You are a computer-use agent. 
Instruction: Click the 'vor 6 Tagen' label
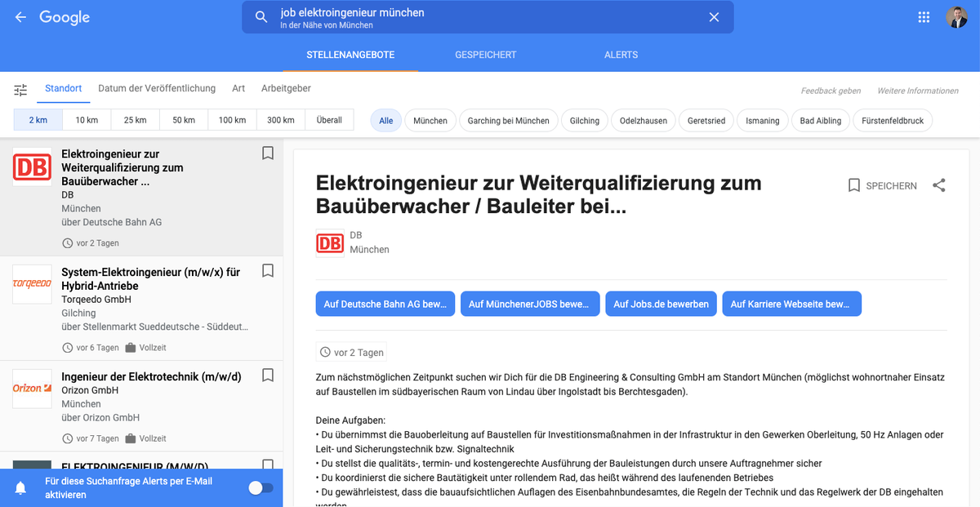97,348
